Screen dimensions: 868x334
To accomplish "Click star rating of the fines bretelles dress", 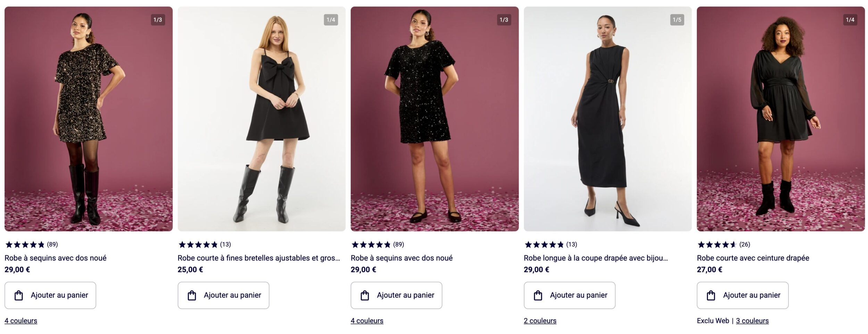I will [x=204, y=245].
